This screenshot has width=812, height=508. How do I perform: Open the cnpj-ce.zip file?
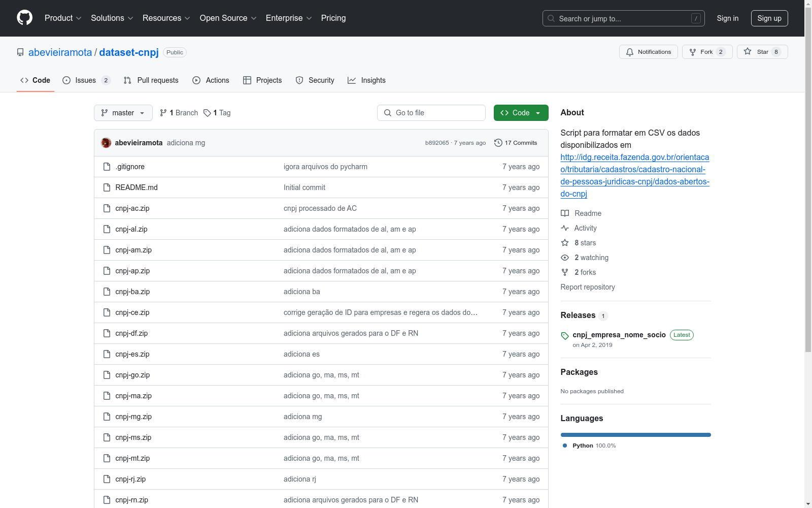click(132, 312)
